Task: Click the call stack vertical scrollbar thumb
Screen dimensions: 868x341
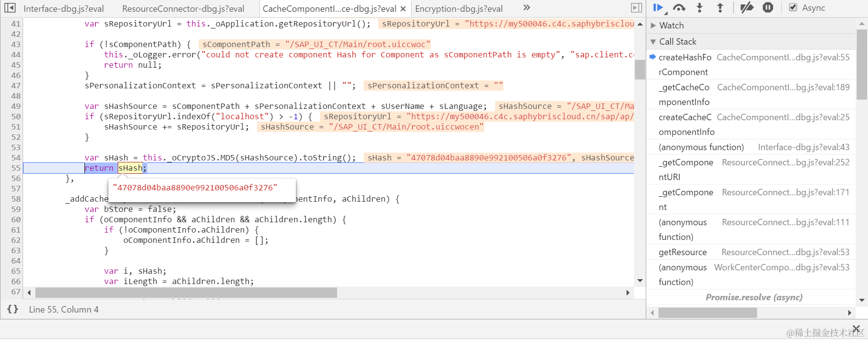Action: tap(862, 64)
